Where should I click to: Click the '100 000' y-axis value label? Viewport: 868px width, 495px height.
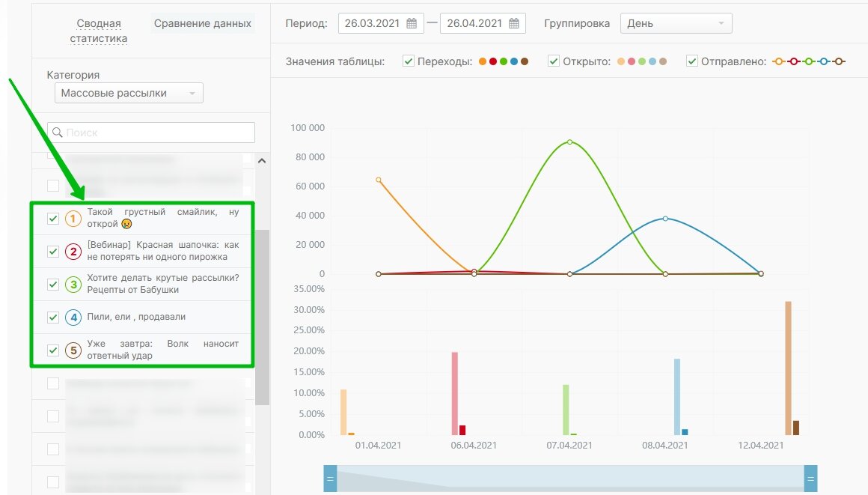(308, 128)
